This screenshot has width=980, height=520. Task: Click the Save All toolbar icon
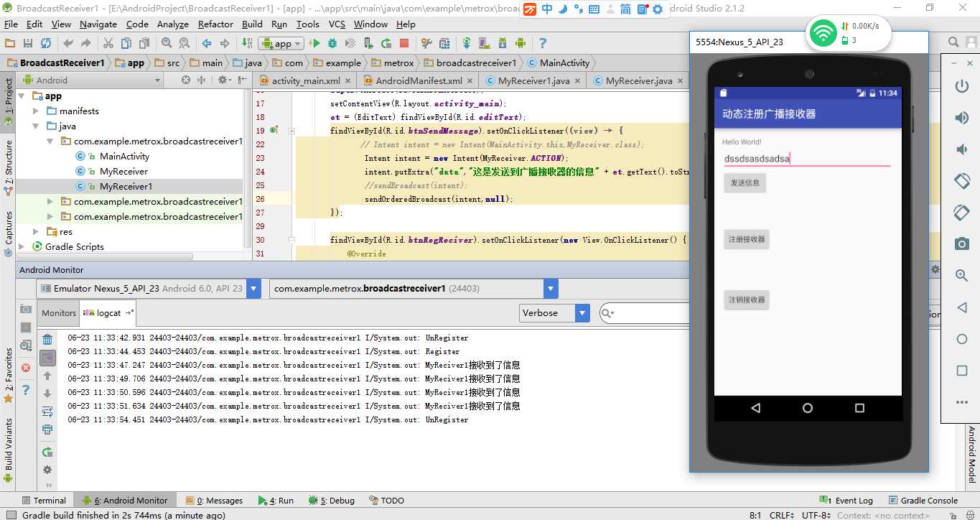(x=28, y=43)
